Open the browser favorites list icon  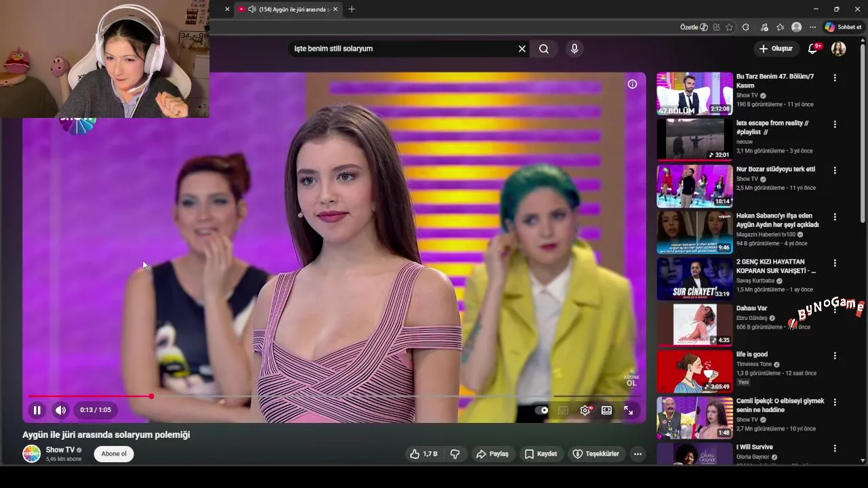tap(781, 27)
